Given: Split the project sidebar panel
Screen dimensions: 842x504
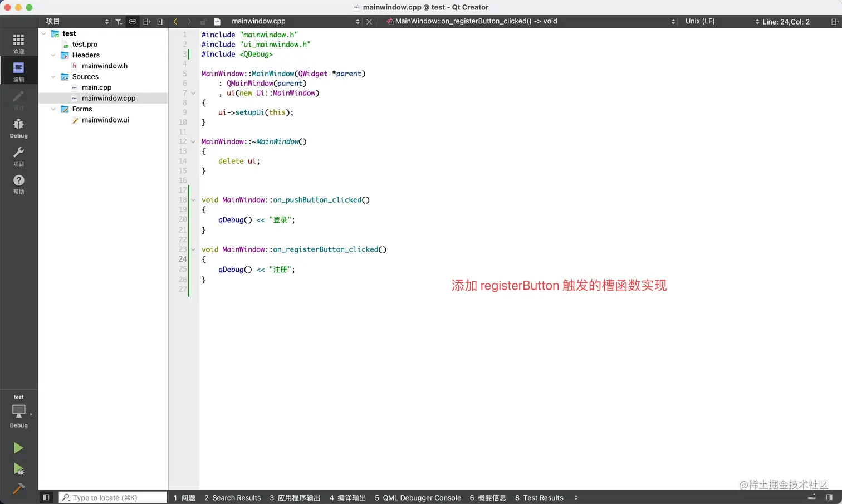Looking at the screenshot, I should click(147, 22).
